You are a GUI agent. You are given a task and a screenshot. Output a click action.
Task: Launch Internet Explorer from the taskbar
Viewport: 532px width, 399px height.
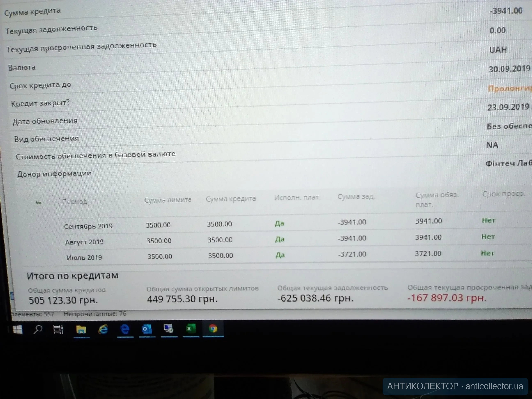pyautogui.click(x=103, y=329)
